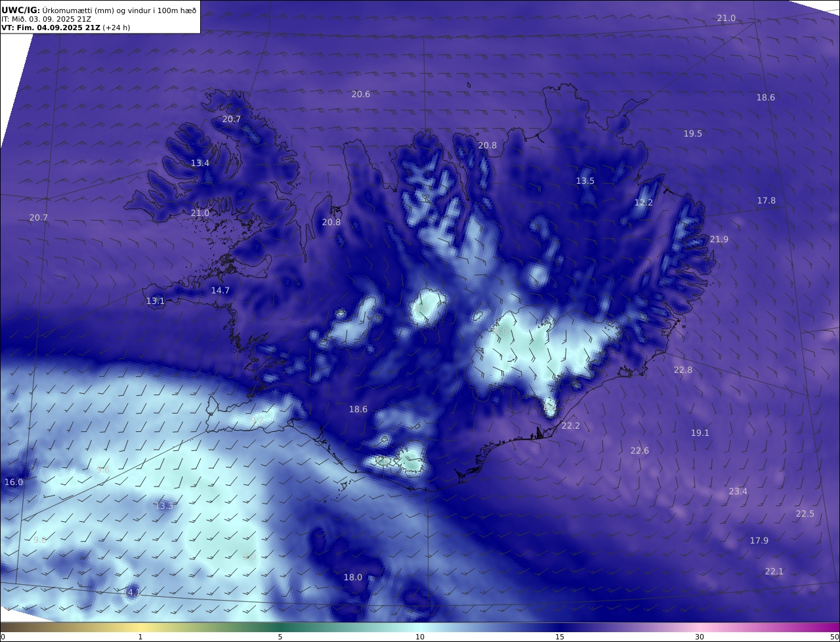Click the '13.3' value label
The height and width of the screenshot is (642, 840).
click(x=164, y=506)
